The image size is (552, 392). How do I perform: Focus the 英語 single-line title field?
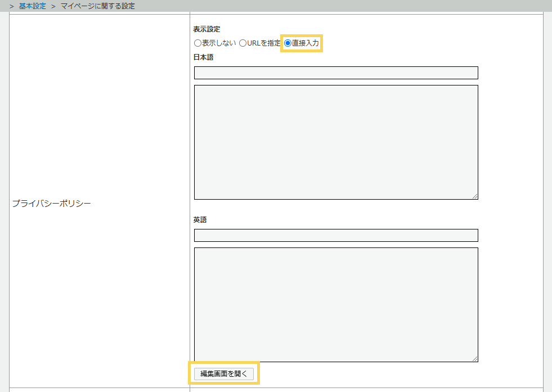click(x=336, y=236)
